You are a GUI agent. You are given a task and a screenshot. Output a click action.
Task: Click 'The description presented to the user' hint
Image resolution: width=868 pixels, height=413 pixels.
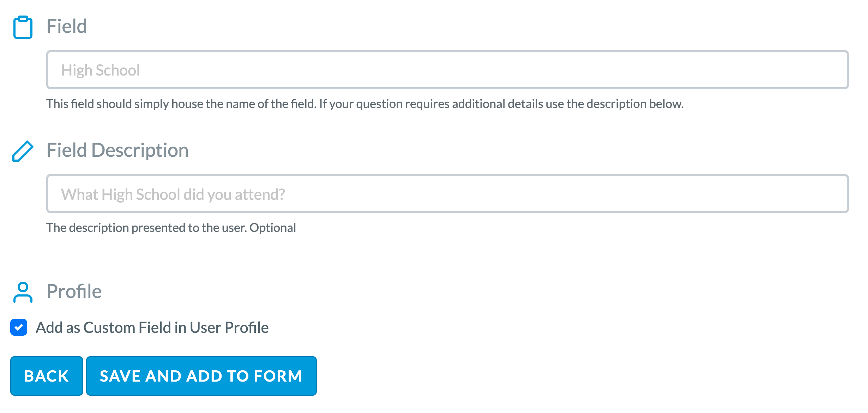click(146, 228)
